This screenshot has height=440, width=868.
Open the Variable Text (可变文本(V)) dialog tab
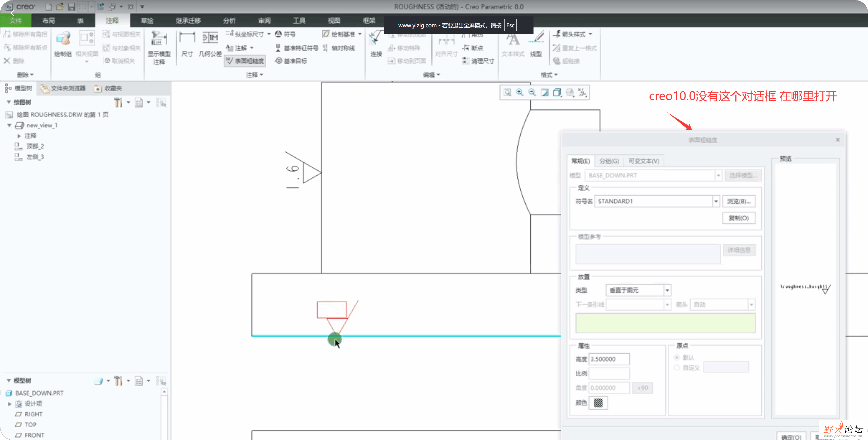click(x=644, y=161)
